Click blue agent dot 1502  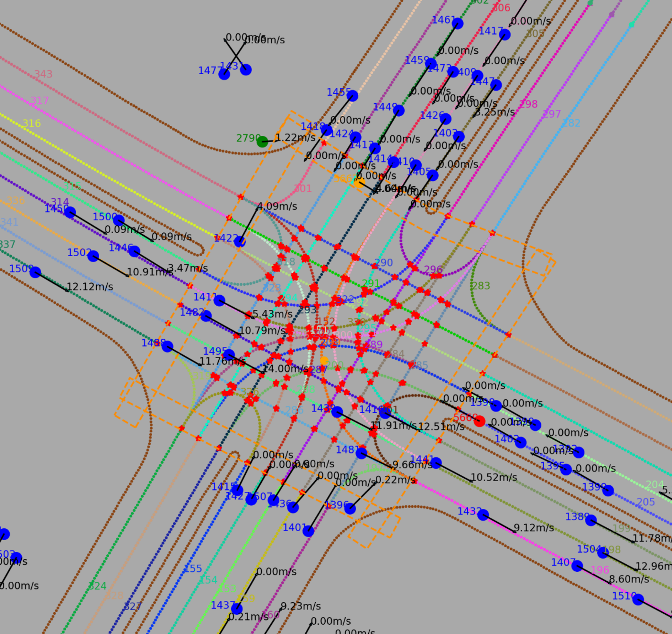coord(93,256)
